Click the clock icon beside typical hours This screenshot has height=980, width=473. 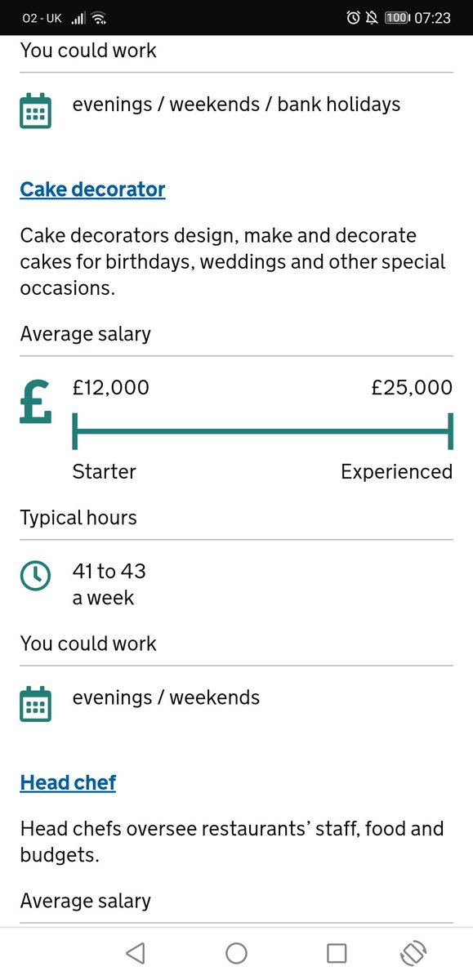click(35, 576)
